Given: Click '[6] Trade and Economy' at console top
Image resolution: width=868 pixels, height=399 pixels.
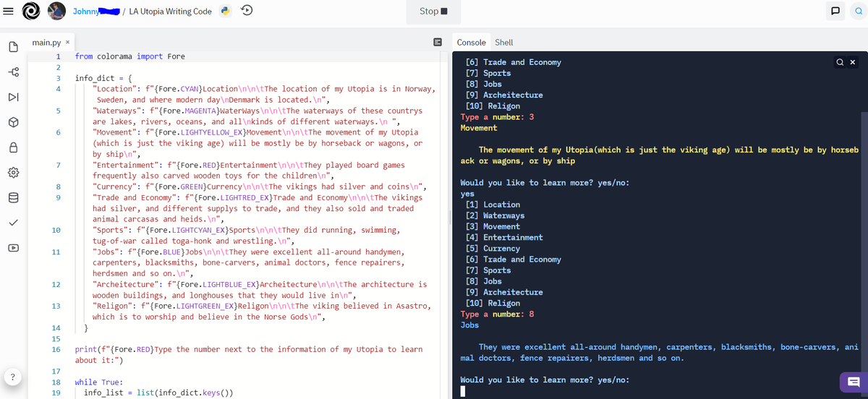Looking at the screenshot, I should (x=514, y=62).
